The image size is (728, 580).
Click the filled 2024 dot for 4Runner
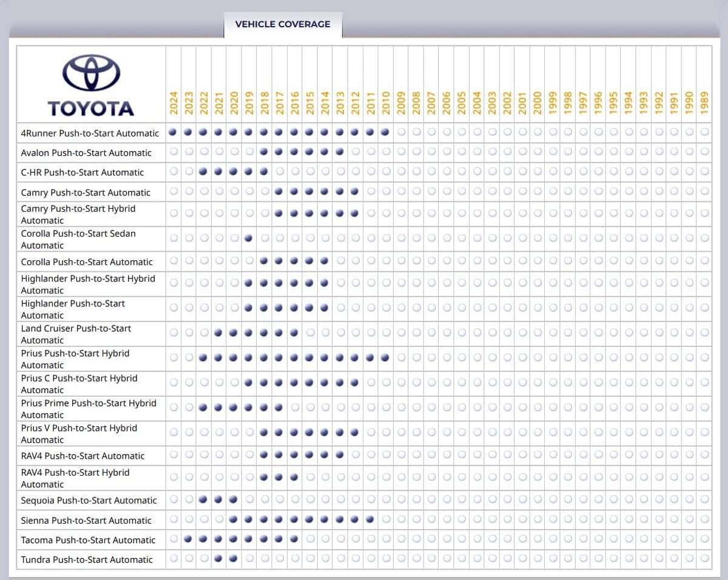pyautogui.click(x=174, y=132)
